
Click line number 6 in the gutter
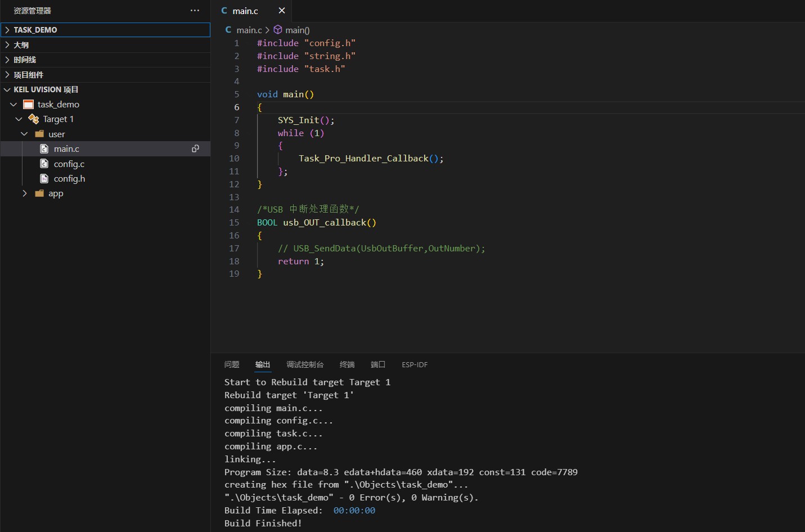click(237, 107)
